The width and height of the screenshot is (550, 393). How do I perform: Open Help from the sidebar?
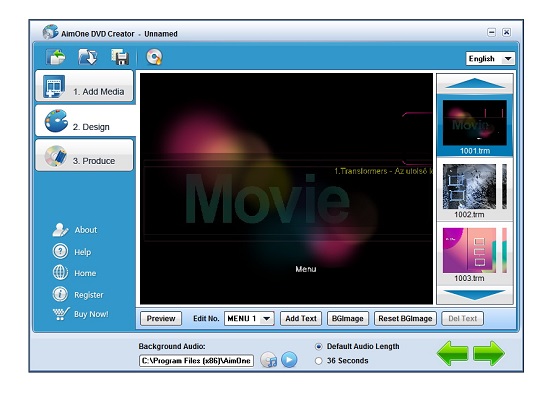(82, 252)
